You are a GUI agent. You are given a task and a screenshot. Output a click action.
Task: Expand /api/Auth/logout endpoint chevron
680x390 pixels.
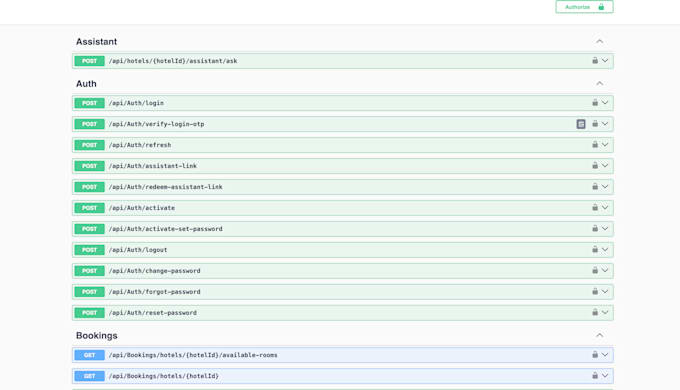[605, 249]
